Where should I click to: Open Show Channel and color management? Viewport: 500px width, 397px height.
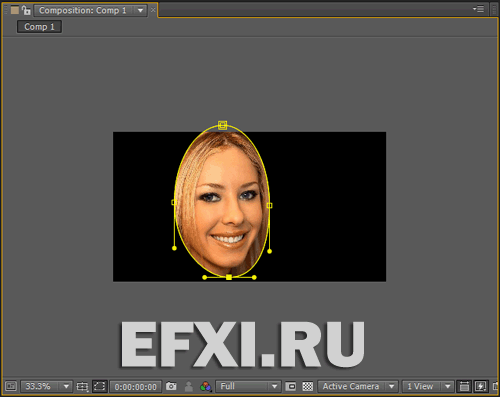click(x=205, y=386)
